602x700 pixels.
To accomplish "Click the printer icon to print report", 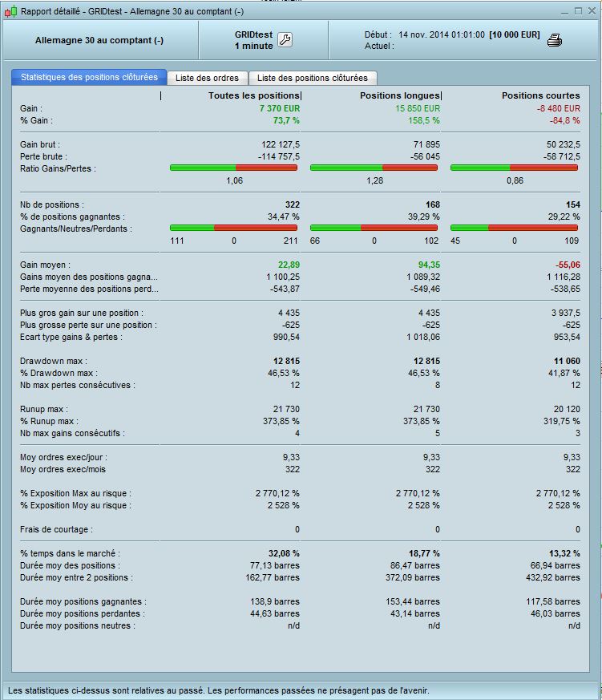I will point(554,40).
